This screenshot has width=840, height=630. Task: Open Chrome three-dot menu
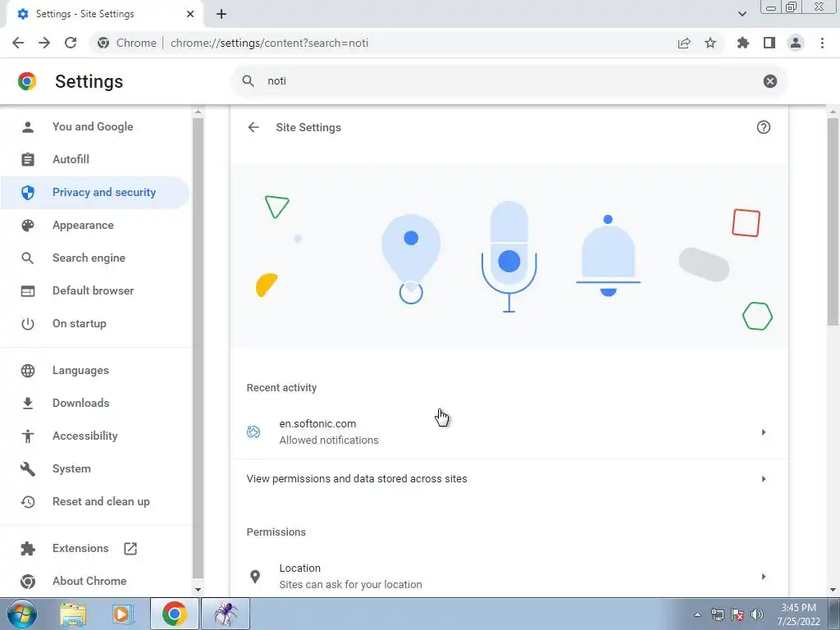(822, 43)
